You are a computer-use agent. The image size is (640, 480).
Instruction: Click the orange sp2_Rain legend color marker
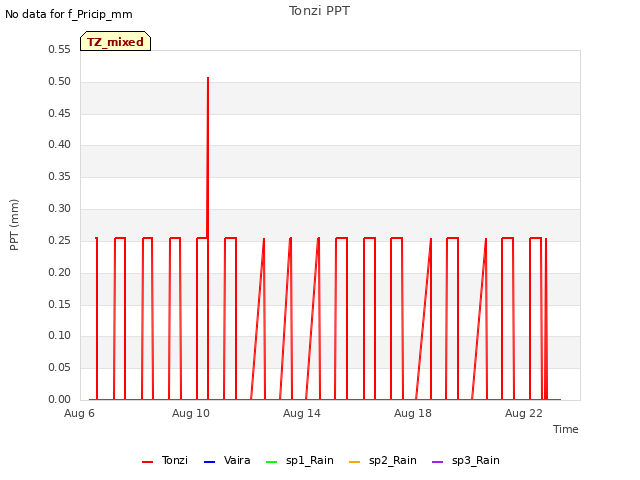click(x=354, y=462)
